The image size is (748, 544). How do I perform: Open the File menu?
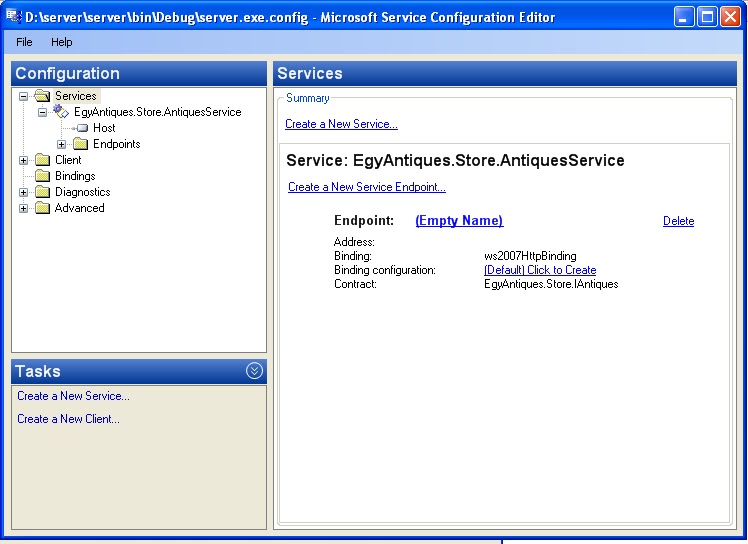(24, 42)
